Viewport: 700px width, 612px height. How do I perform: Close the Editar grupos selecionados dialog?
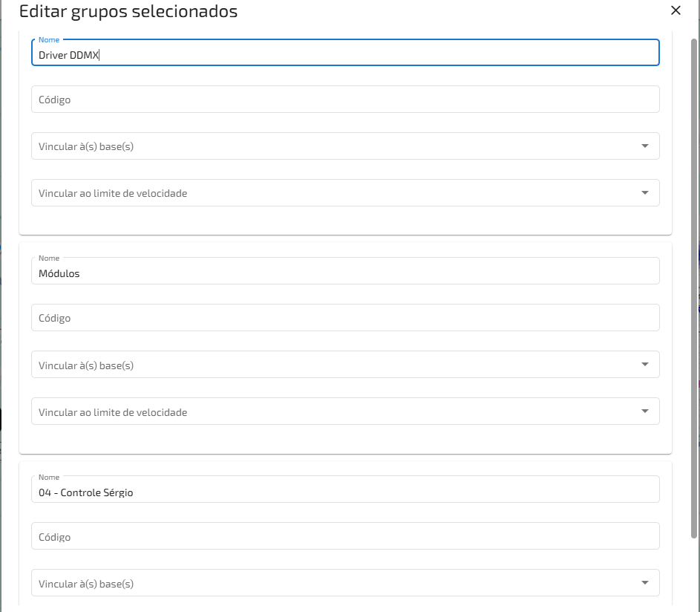pos(676,10)
